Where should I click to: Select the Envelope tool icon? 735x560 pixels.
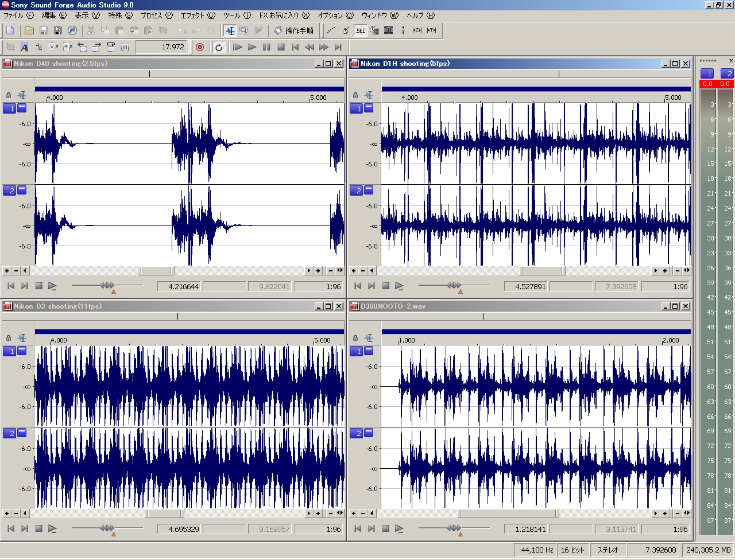click(x=331, y=30)
